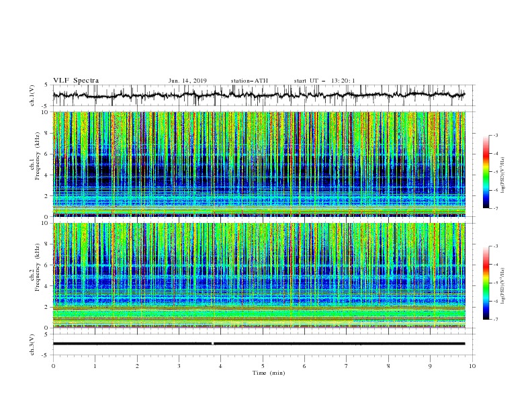Click the "start UT = 13:20:1" text
This screenshot has width=532, height=411.
[324, 81]
